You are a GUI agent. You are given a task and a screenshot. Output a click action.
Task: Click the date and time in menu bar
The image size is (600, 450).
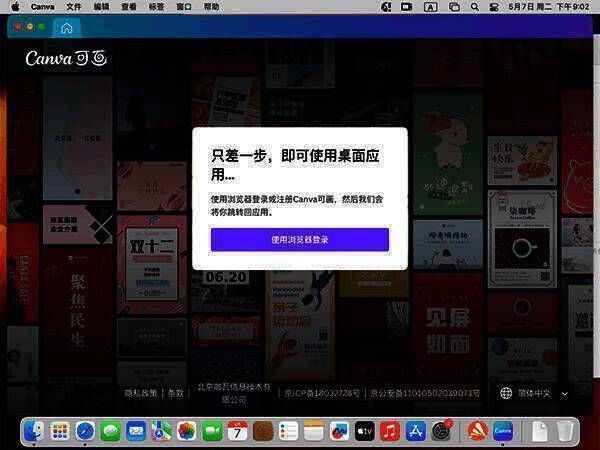549,7
